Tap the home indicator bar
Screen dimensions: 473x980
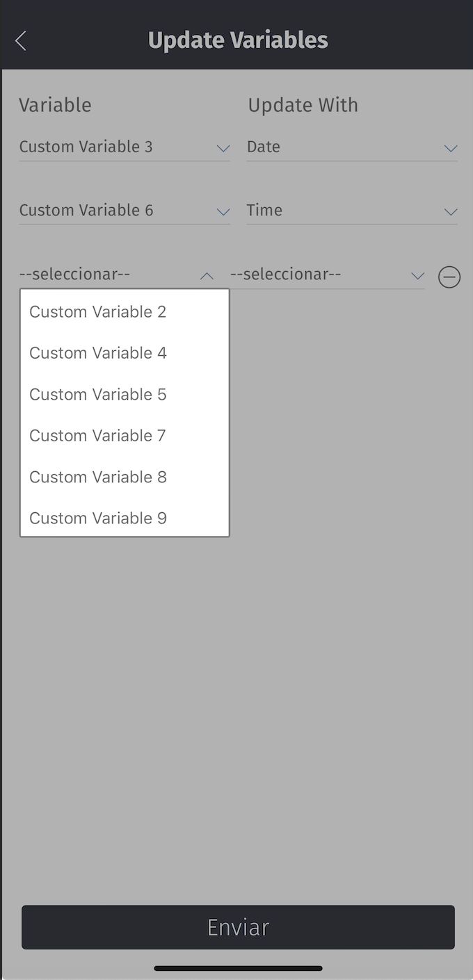(236, 967)
